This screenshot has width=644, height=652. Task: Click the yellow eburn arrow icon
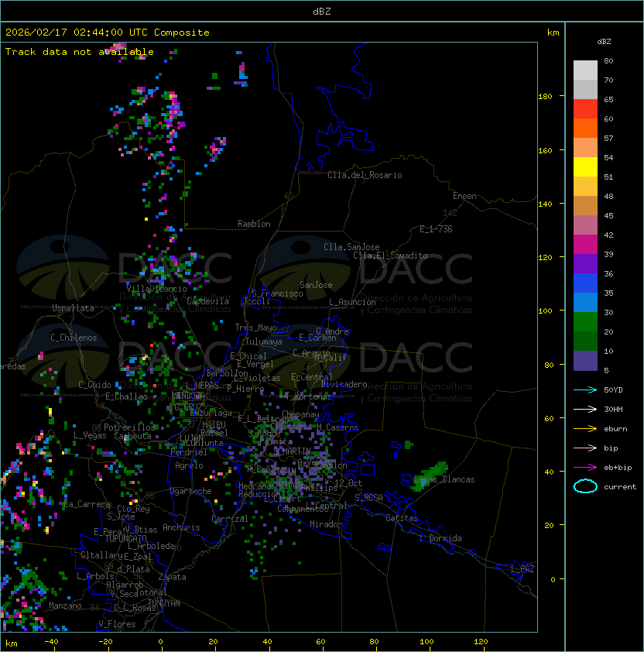[585, 429]
